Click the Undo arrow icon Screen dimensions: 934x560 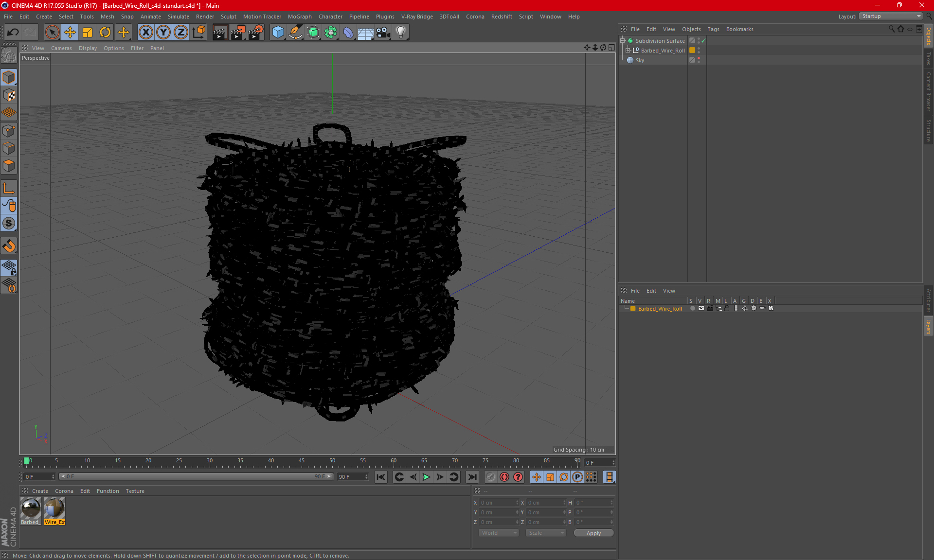[x=13, y=33]
